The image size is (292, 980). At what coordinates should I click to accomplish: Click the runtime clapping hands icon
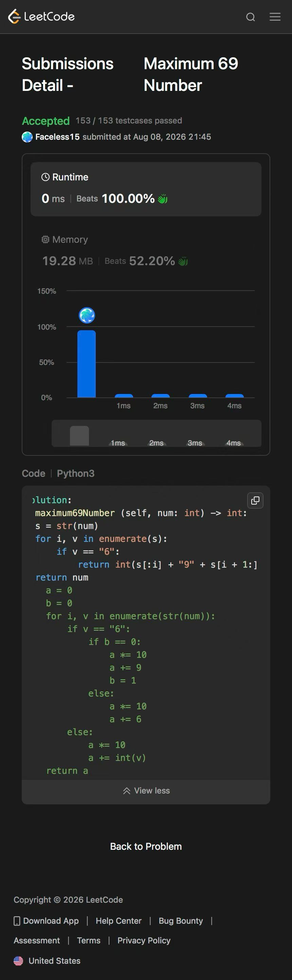[163, 199]
